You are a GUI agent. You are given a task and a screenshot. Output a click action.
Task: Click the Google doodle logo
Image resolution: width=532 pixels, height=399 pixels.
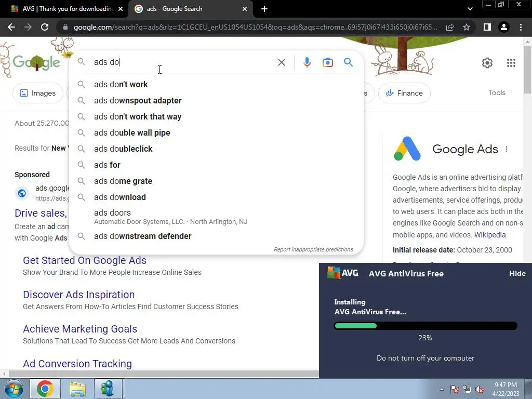point(36,62)
